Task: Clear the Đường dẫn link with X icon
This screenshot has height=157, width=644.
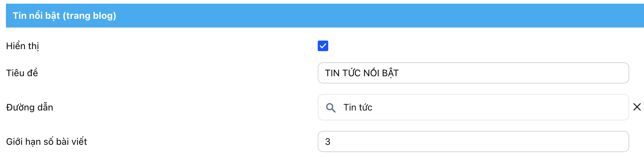Action: (x=637, y=107)
